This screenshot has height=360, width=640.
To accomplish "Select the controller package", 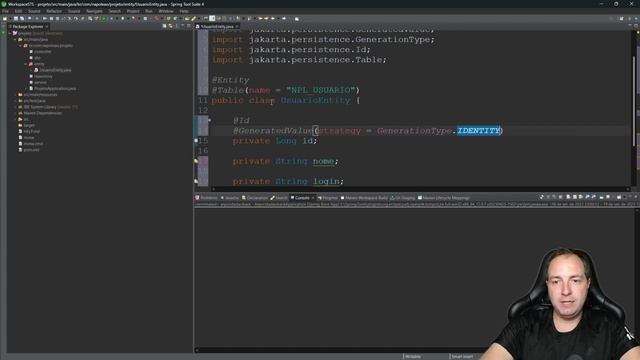I will 42,52.
